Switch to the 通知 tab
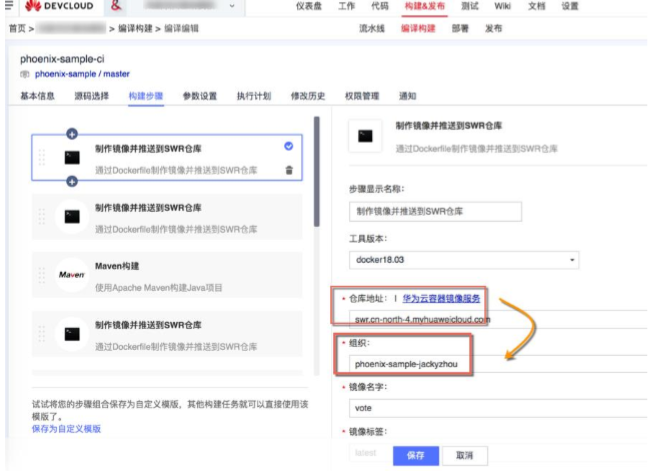 407,96
